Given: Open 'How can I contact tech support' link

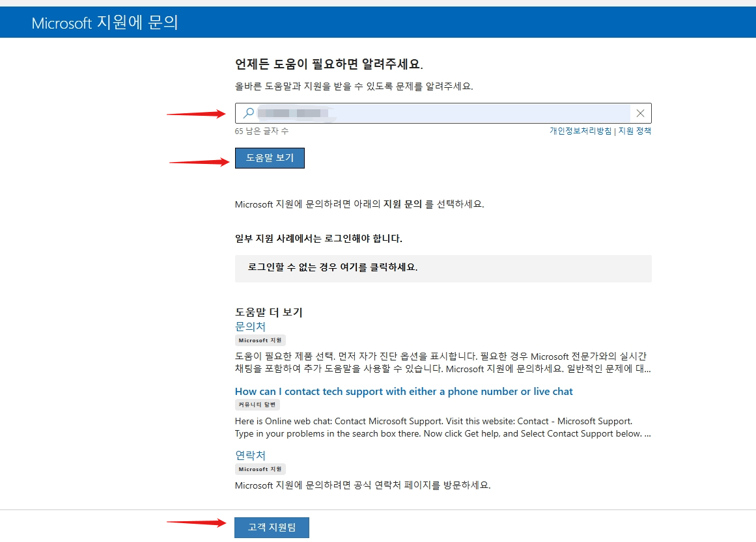Looking at the screenshot, I should pos(404,392).
